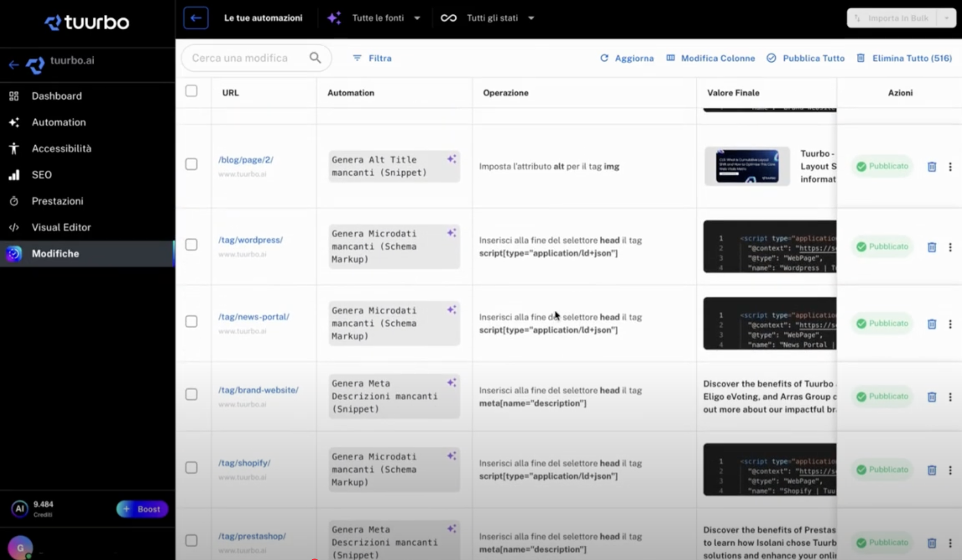Screen dimensions: 962x560
Task: Delete the /tag/shopify/ row with trash icon
Action: 931,470
